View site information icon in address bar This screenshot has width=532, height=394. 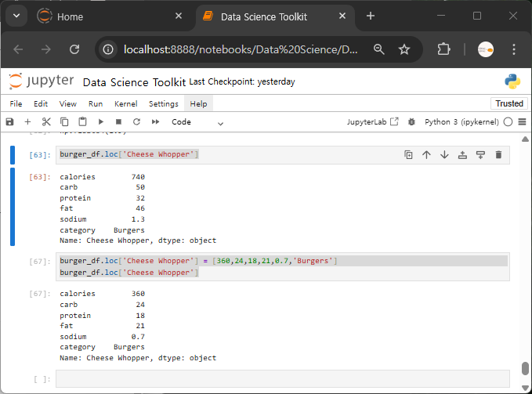(108, 49)
